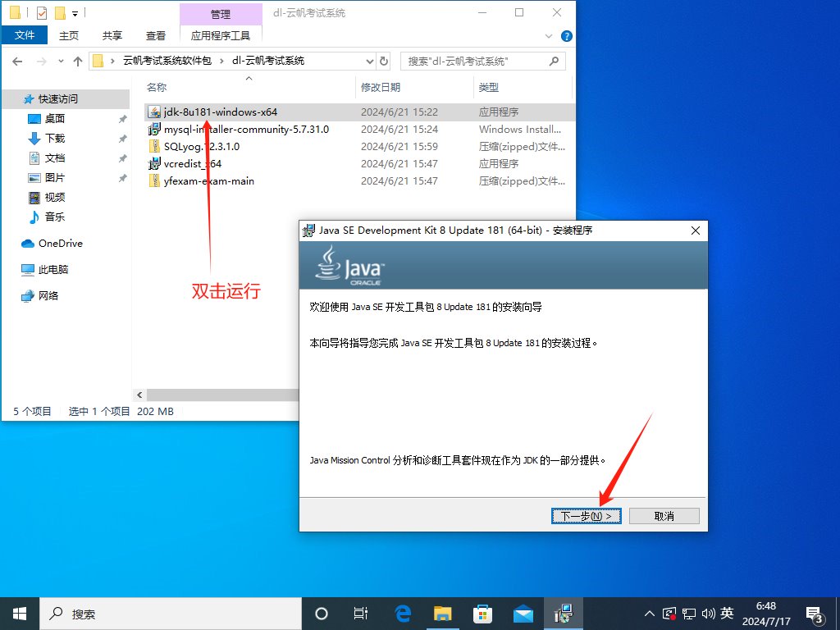The image size is (840, 630).
Task: Select the yfexam-exam-main zip file icon
Action: pyautogui.click(x=154, y=181)
